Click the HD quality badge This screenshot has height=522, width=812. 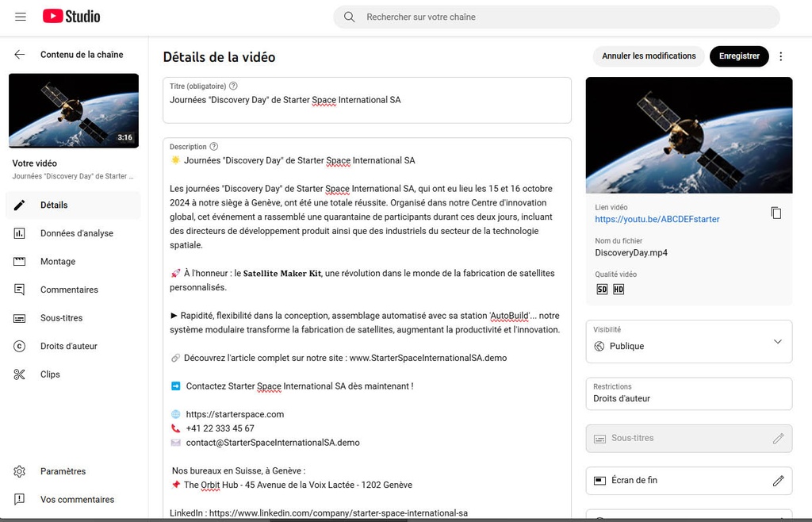point(619,290)
